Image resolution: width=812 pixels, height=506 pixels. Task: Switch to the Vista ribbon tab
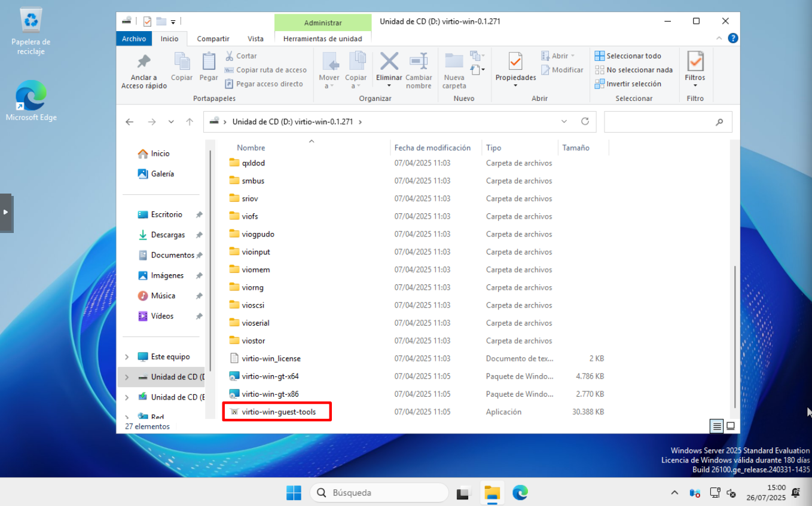point(255,39)
